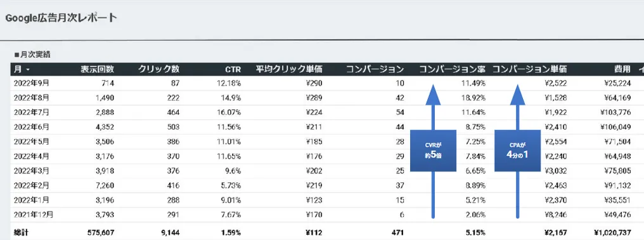644x240 pixels.
Task: Click cost value ¥106,049
Action: pyautogui.click(x=615, y=127)
